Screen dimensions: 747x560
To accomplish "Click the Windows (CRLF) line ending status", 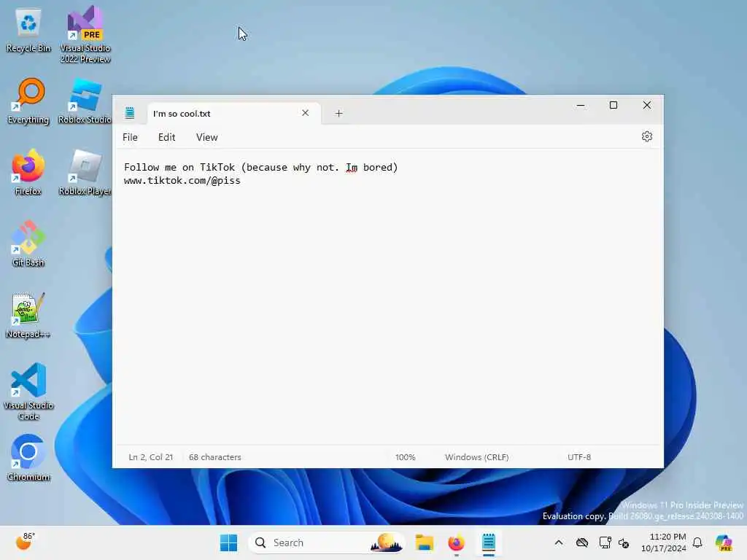I will tap(477, 457).
